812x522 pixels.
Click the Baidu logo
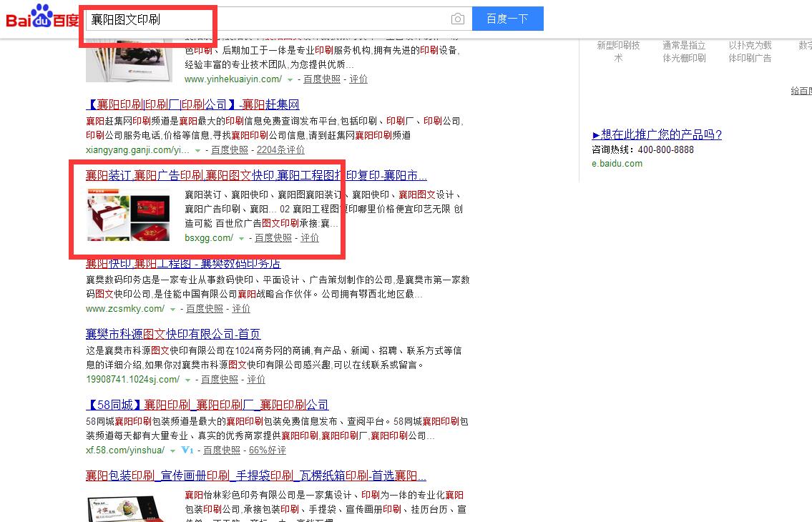click(x=42, y=17)
